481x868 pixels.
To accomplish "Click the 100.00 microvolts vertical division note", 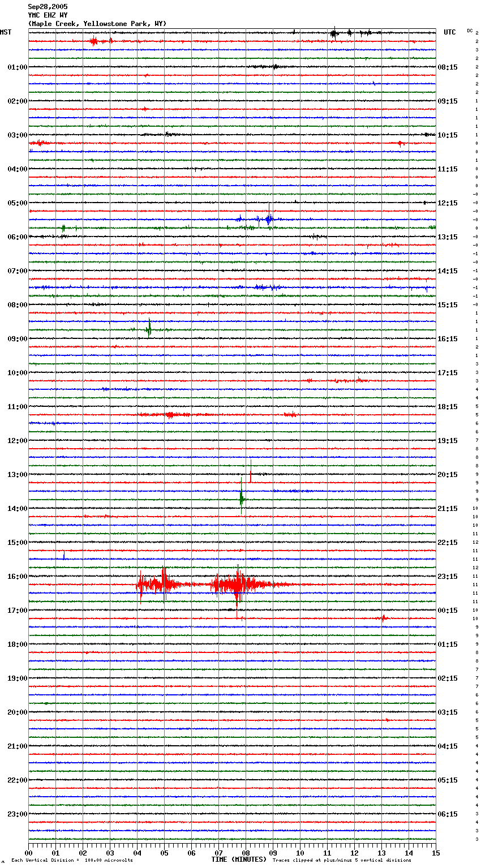I will [x=72, y=861].
